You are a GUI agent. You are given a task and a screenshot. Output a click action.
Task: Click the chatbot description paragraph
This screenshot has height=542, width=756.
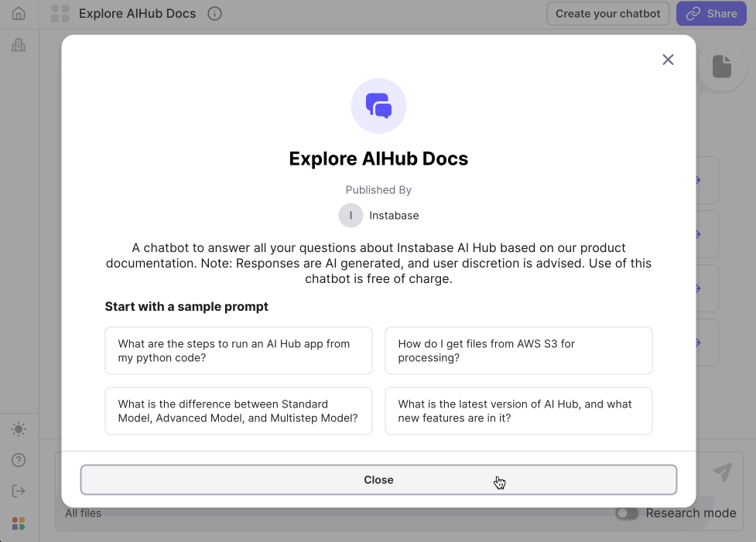[x=378, y=263]
